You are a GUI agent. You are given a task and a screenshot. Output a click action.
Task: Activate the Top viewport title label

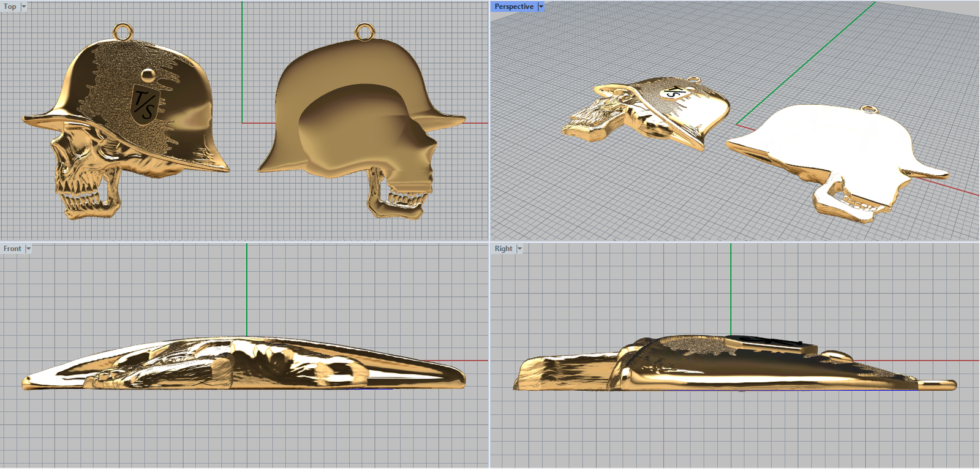tap(10, 6)
